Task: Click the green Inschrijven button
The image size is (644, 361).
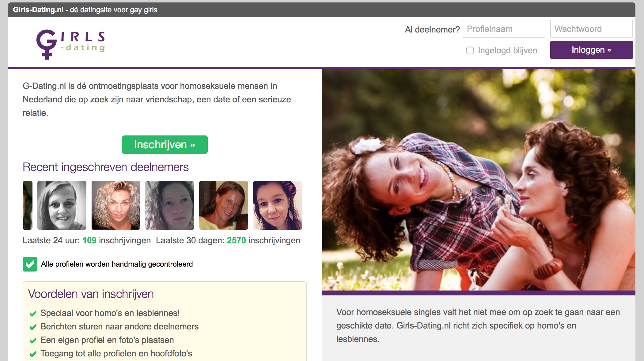Action: coord(165,145)
